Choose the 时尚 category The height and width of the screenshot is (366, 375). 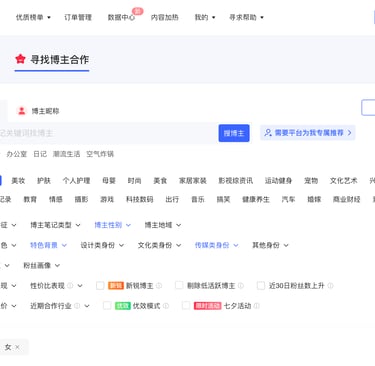(134, 181)
